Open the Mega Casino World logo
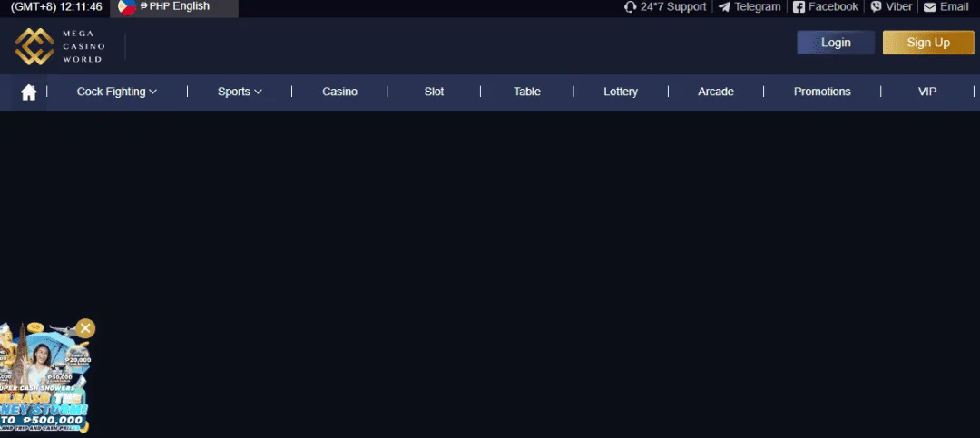980x438 pixels. click(60, 46)
